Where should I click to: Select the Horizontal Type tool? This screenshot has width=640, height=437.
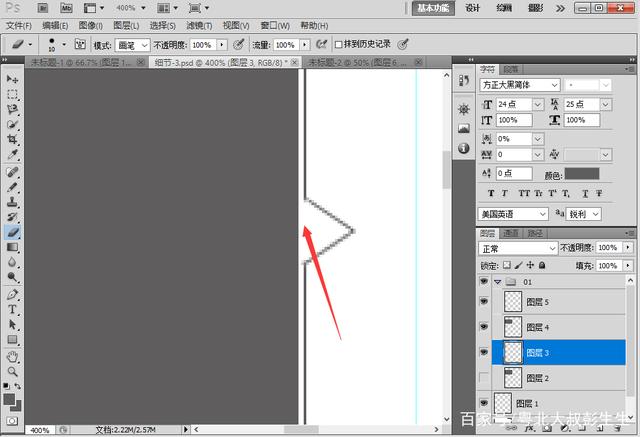click(12, 309)
